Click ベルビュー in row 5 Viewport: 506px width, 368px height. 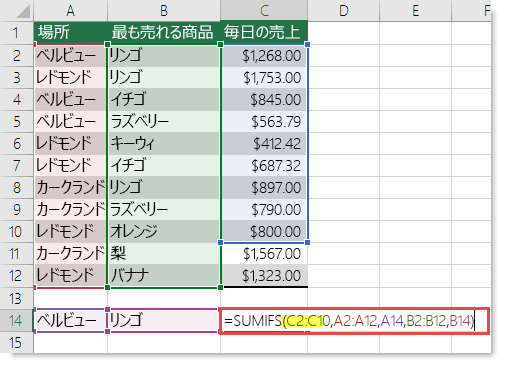(70, 121)
